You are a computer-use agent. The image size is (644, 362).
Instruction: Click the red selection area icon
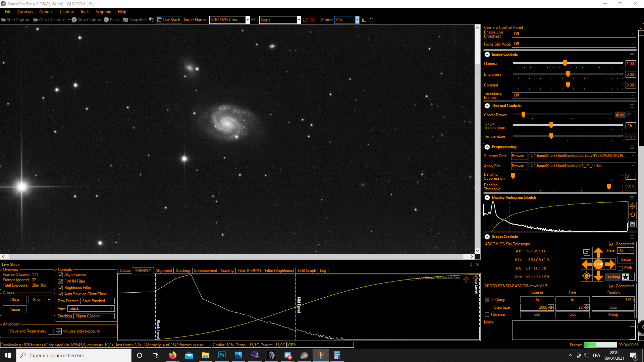(x=305, y=20)
